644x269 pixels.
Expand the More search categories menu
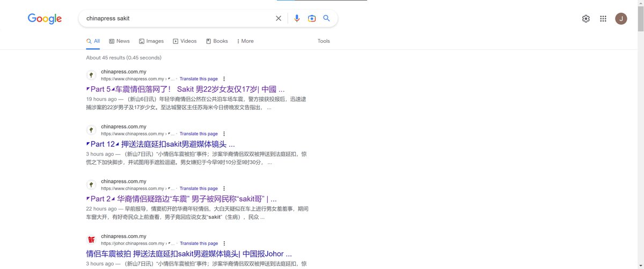245,41
